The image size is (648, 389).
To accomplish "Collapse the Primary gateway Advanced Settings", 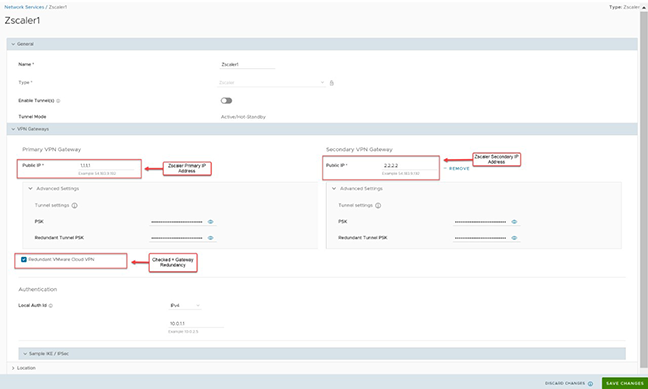I will coord(31,189).
